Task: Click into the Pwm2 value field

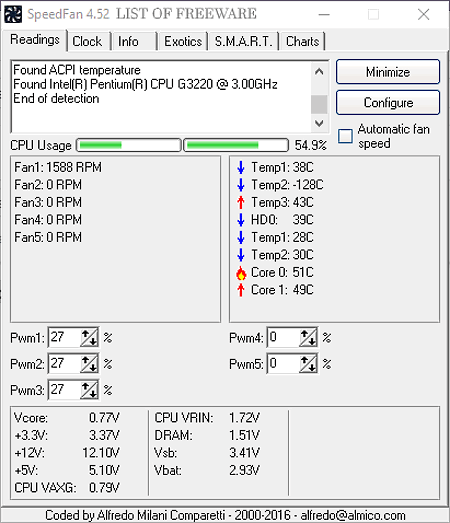Action: pyautogui.click(x=65, y=364)
